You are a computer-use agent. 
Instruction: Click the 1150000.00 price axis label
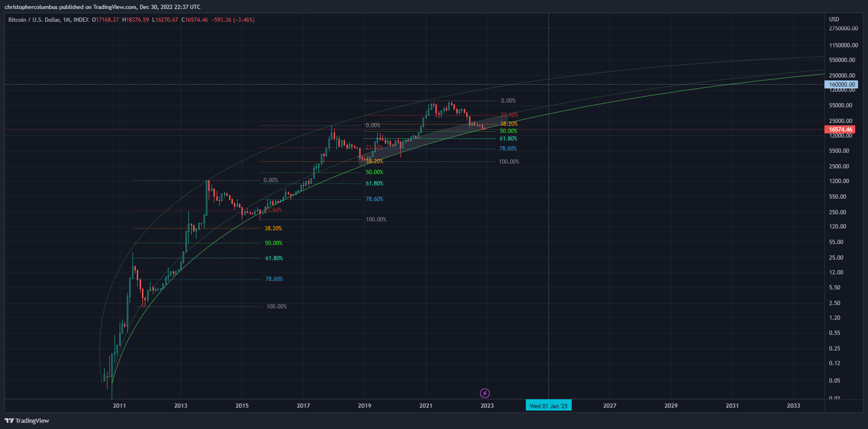pyautogui.click(x=843, y=45)
